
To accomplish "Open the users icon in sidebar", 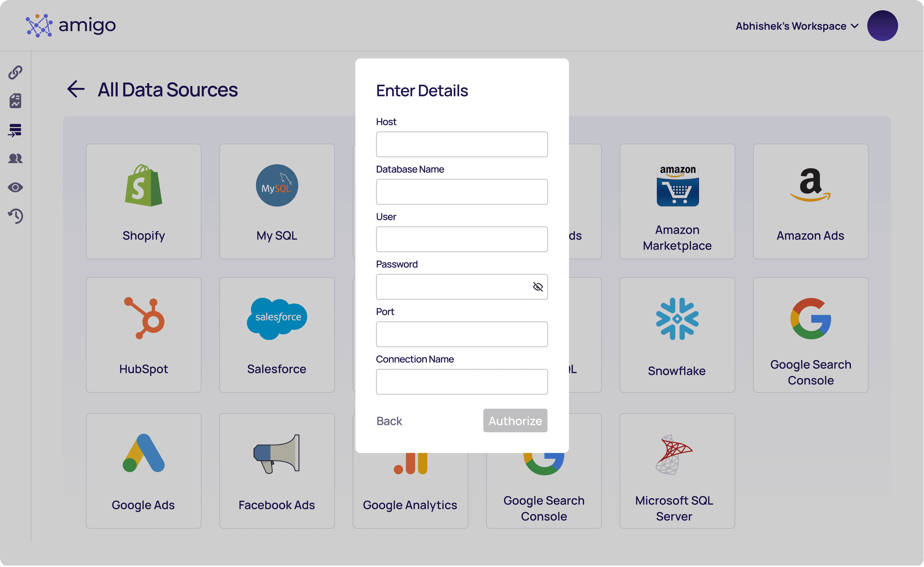I will point(15,159).
